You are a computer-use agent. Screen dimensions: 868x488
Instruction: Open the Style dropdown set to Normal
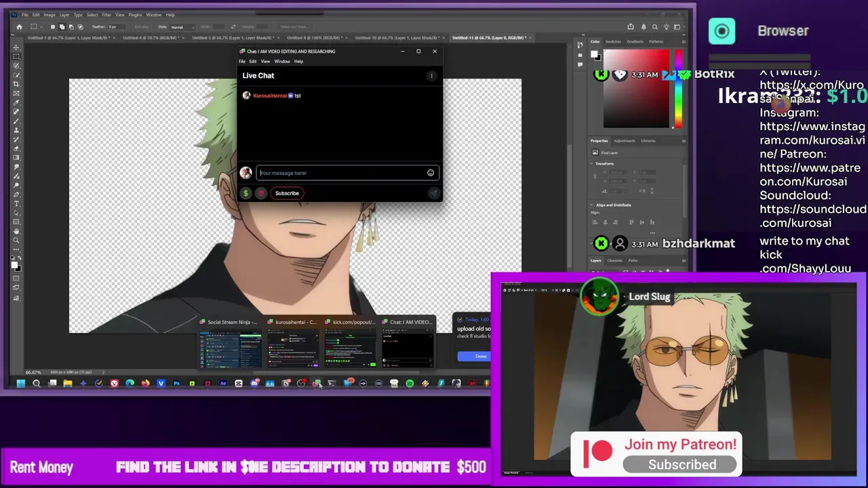(182, 27)
